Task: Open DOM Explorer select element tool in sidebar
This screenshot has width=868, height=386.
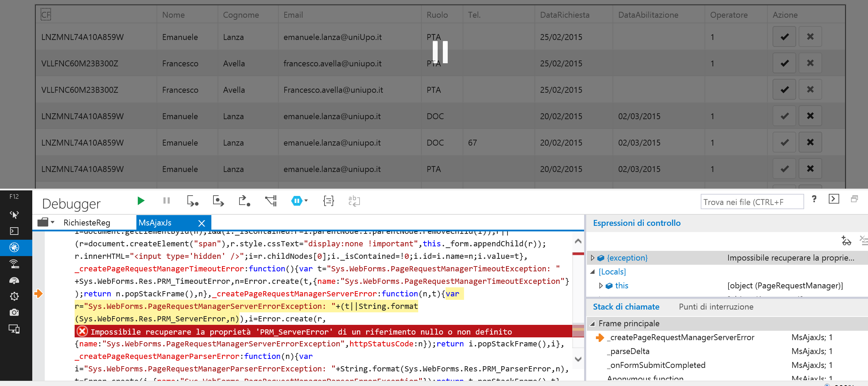Action: [x=14, y=215]
